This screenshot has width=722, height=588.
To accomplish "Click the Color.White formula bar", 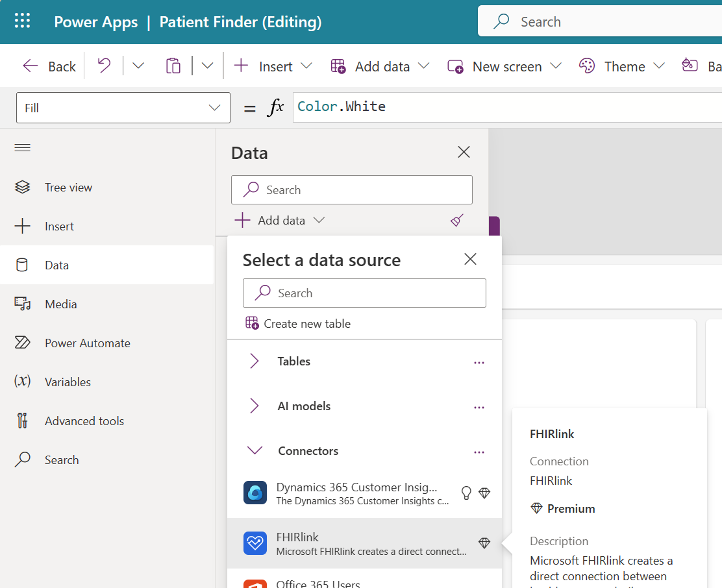I will (508, 107).
